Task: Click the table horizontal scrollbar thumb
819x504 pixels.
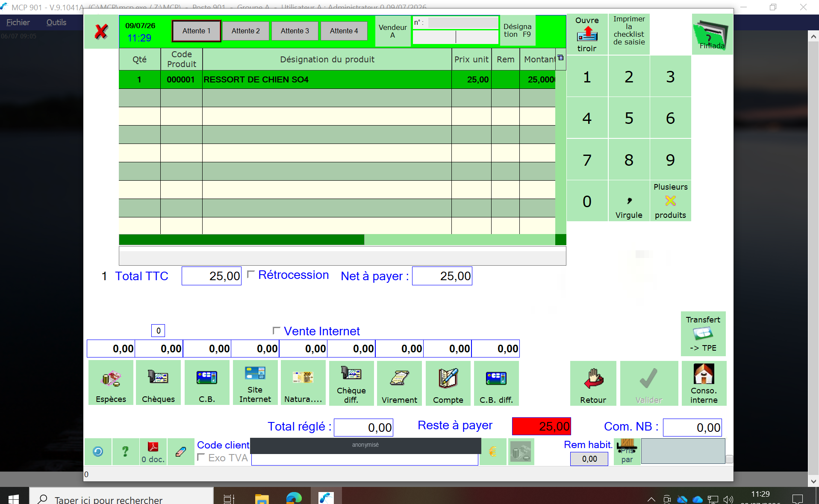Action: click(242, 240)
